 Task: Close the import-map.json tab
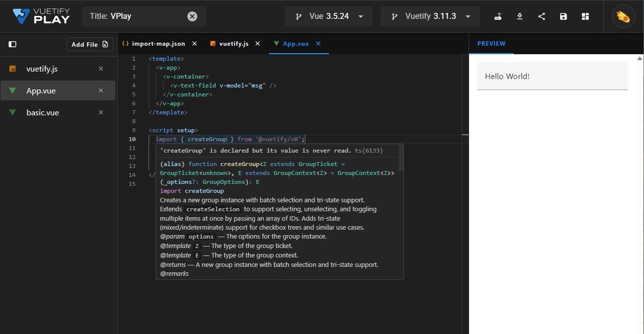click(x=194, y=43)
